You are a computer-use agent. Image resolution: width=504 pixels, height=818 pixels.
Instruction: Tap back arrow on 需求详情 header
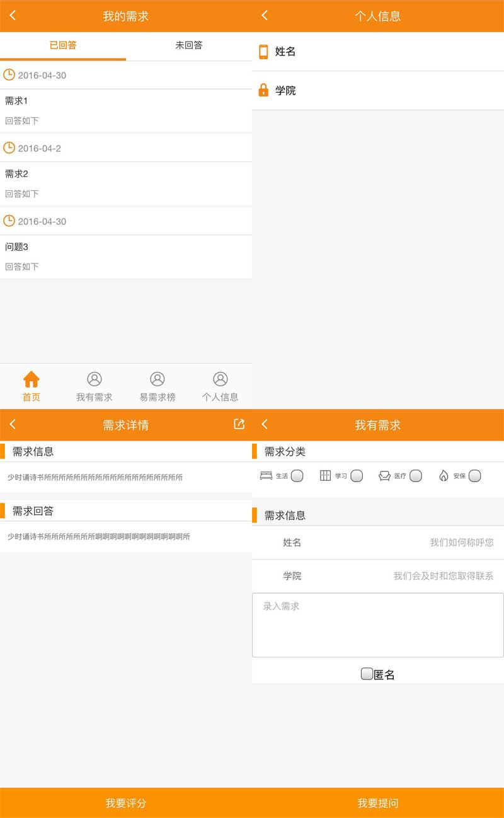[x=13, y=425]
